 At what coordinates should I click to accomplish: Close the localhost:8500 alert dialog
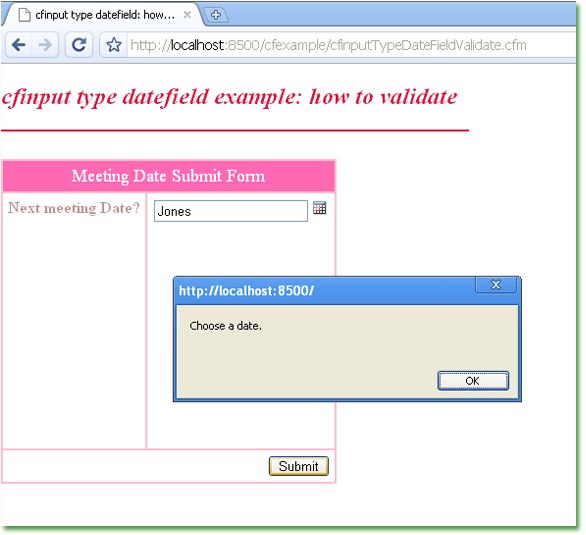pyautogui.click(x=496, y=285)
